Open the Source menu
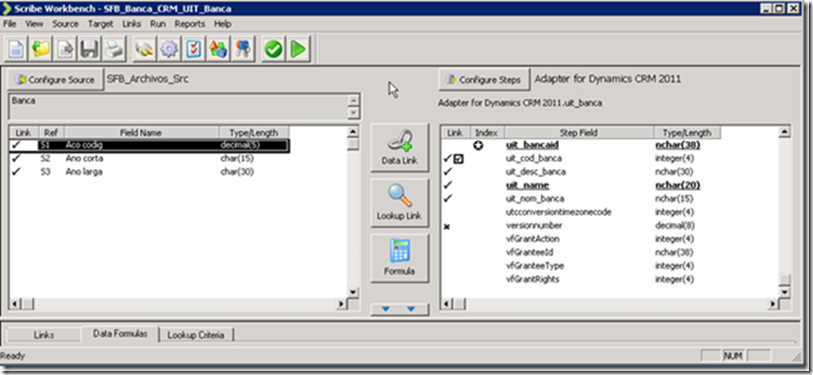Viewport: 813px width, 375px height. (65, 24)
